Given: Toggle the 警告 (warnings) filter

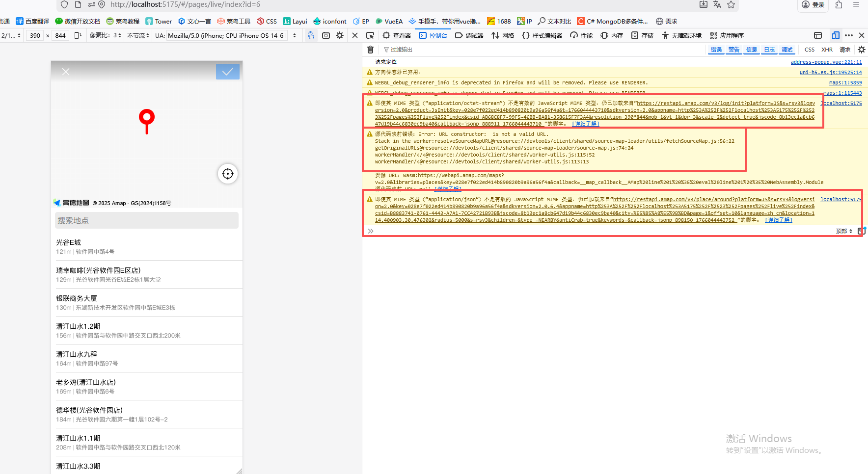Looking at the screenshot, I should (x=733, y=50).
